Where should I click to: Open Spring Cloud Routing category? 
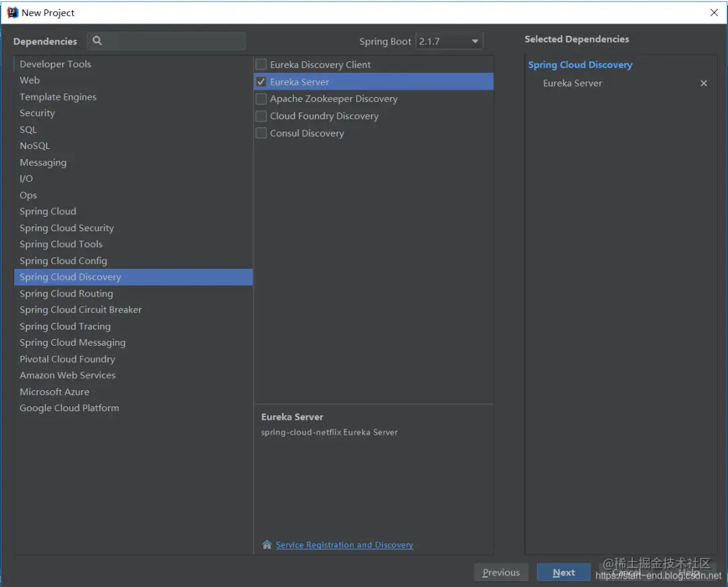point(133,293)
